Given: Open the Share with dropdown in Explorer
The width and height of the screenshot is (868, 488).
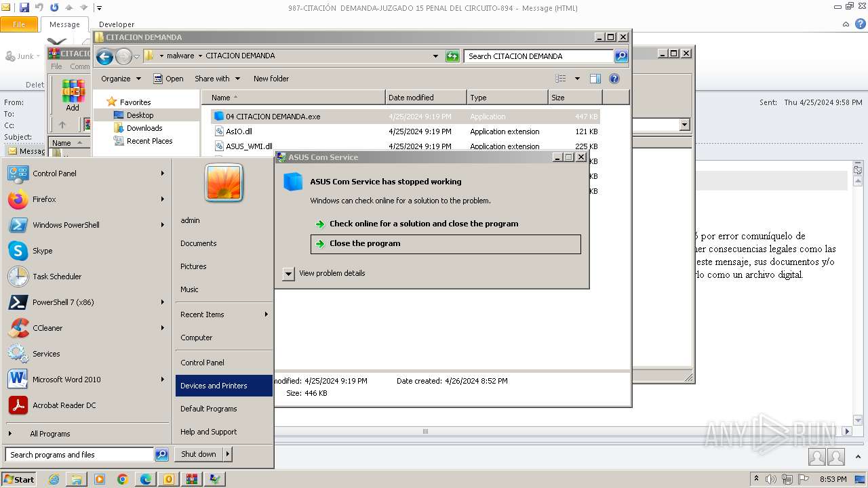Looking at the screenshot, I should point(217,79).
